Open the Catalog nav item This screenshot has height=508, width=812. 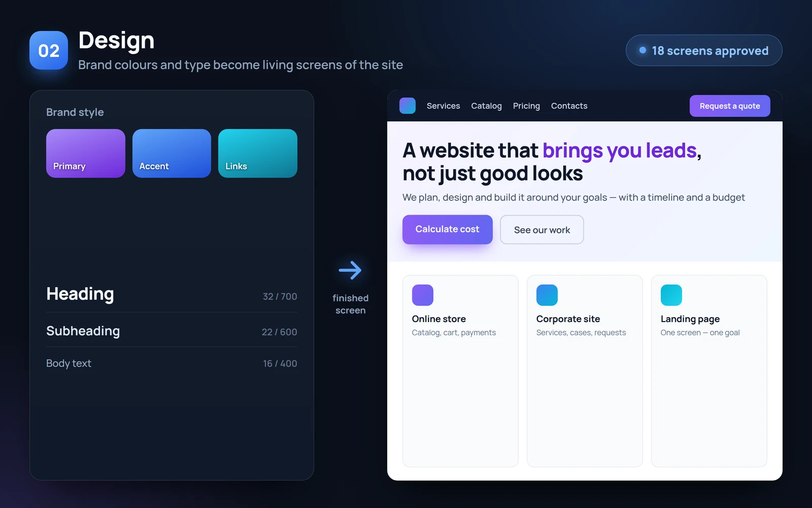click(x=486, y=106)
